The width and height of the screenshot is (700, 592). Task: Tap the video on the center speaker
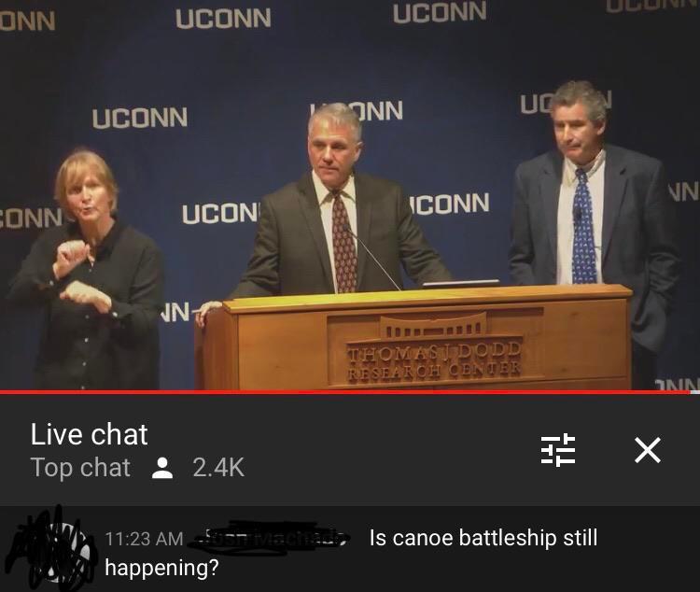point(338,201)
